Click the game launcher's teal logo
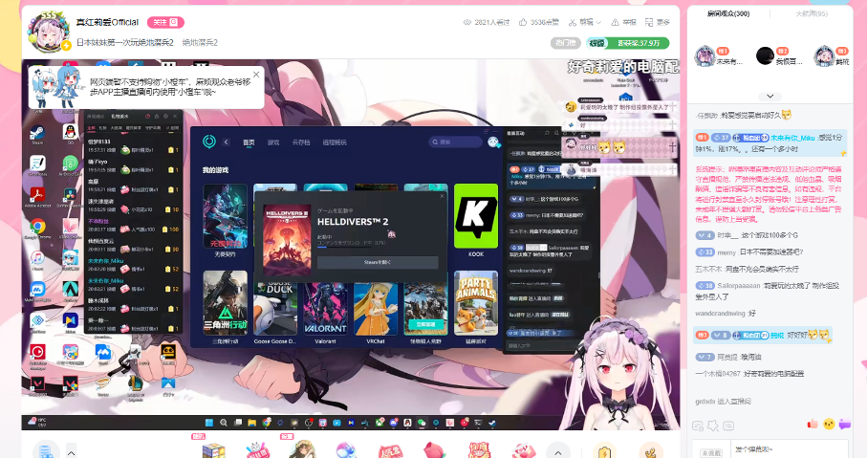868x459 pixels. (208, 142)
